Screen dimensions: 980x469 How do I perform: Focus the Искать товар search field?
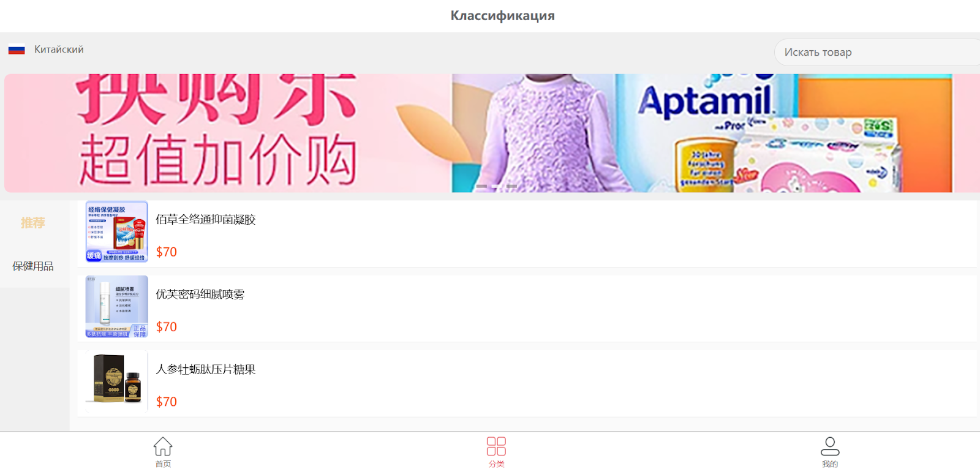[877, 53]
